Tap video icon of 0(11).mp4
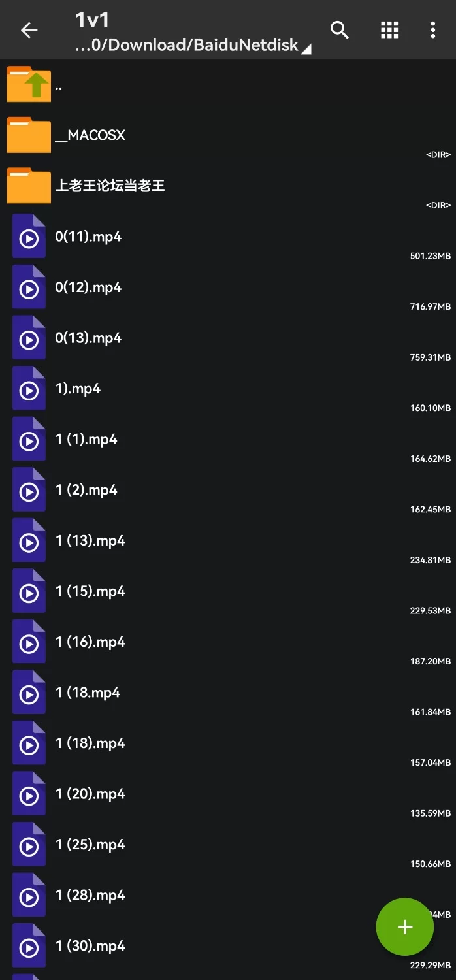The width and height of the screenshot is (456, 980). tap(29, 237)
